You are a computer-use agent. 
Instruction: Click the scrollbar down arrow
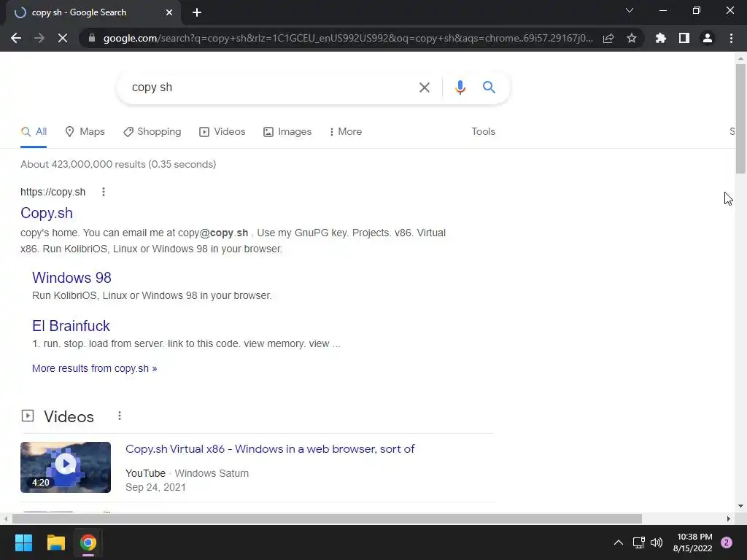tap(740, 506)
